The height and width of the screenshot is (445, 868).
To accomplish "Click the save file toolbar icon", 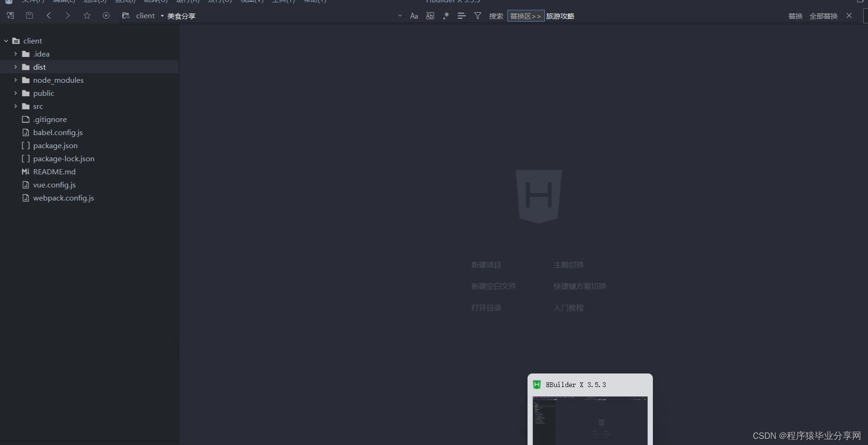I will click(29, 15).
